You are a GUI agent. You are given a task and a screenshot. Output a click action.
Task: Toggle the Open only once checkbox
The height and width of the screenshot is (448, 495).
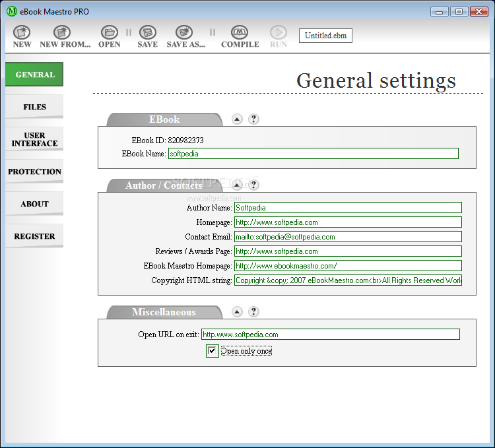pos(212,351)
